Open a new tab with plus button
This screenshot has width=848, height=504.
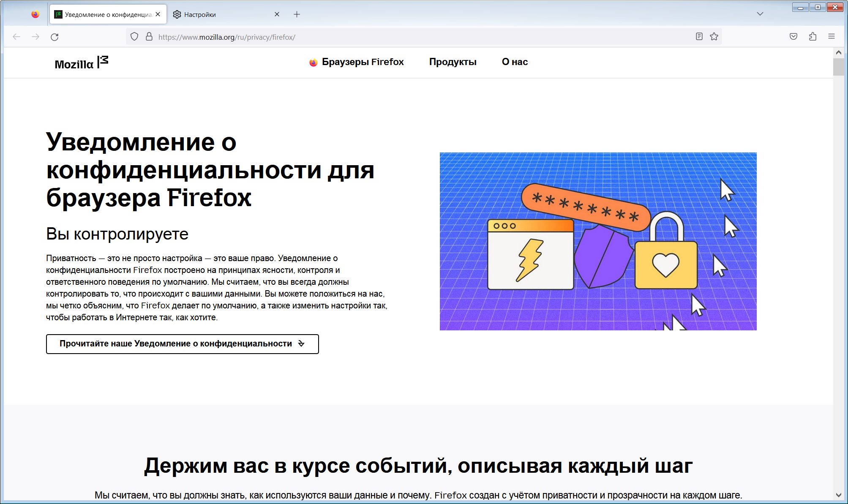pos(297,14)
